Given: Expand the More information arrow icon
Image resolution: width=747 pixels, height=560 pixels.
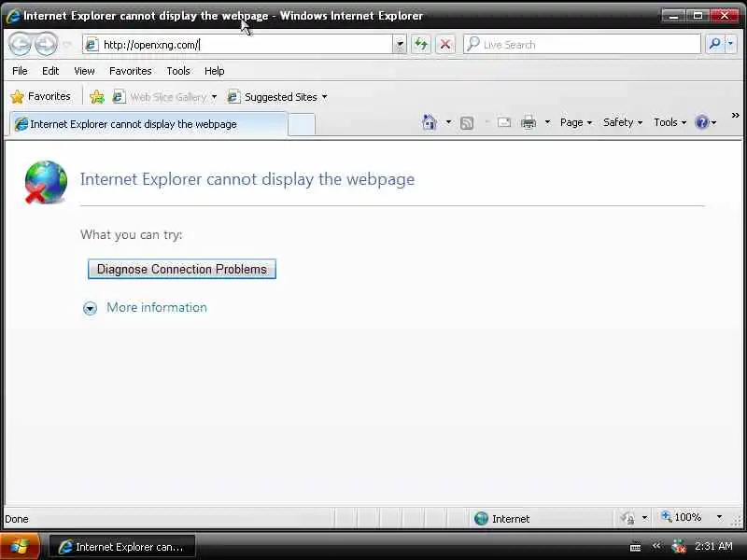Looking at the screenshot, I should click(x=90, y=309).
